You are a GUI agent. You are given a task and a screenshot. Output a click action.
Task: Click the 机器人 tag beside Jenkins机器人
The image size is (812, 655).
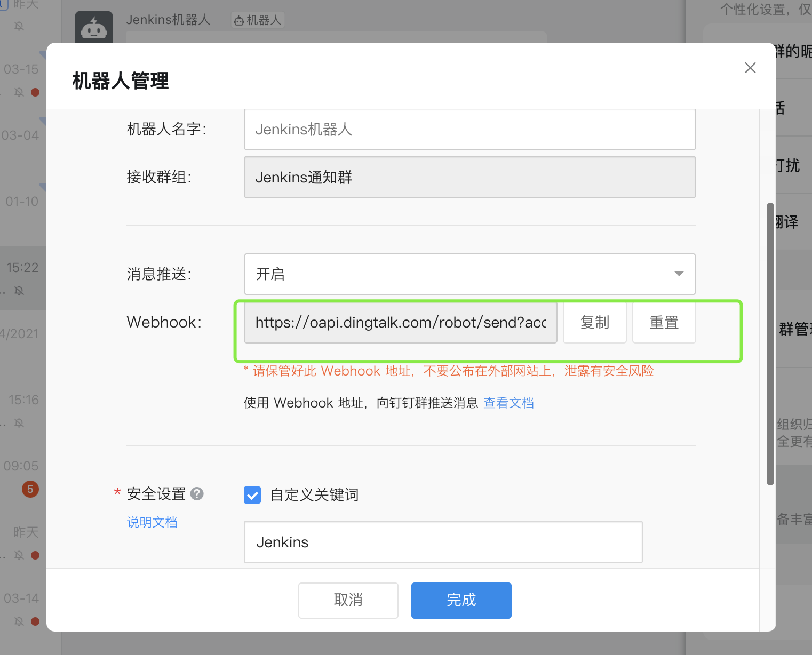click(x=258, y=20)
